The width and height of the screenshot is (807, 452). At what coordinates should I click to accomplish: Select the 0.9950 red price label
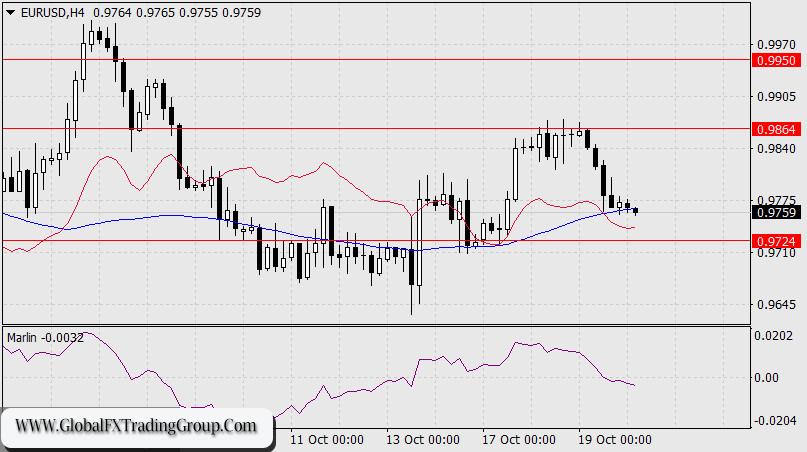777,60
